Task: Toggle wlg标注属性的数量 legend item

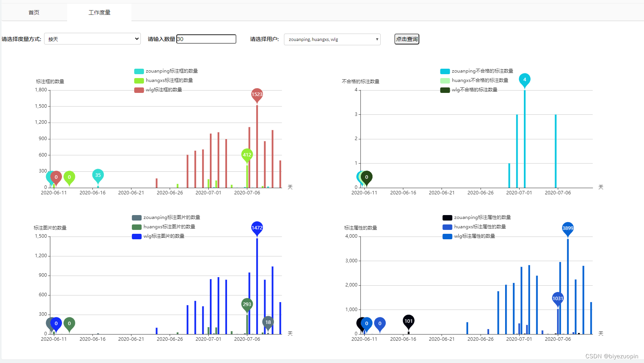Action: (469, 236)
